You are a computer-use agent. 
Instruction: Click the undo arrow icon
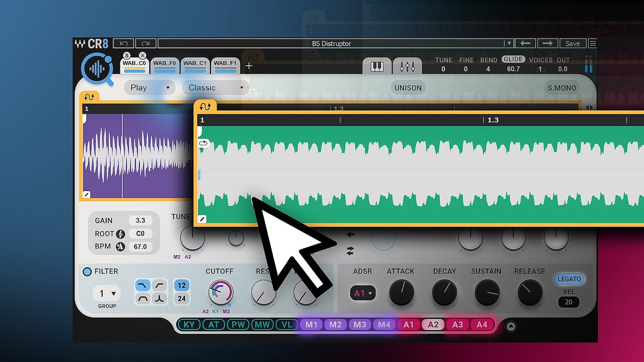point(124,44)
